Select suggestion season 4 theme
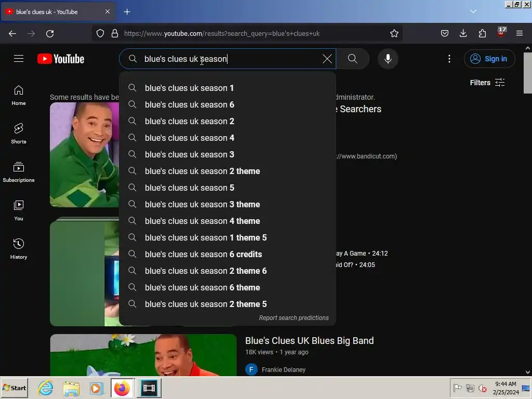Viewport: 532px width, 399px height. tap(228, 221)
